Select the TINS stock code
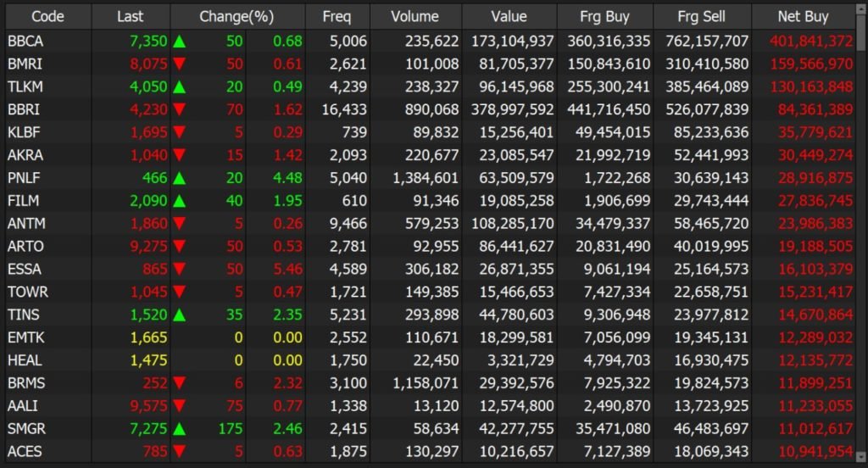The height and width of the screenshot is (468, 868). tap(23, 315)
